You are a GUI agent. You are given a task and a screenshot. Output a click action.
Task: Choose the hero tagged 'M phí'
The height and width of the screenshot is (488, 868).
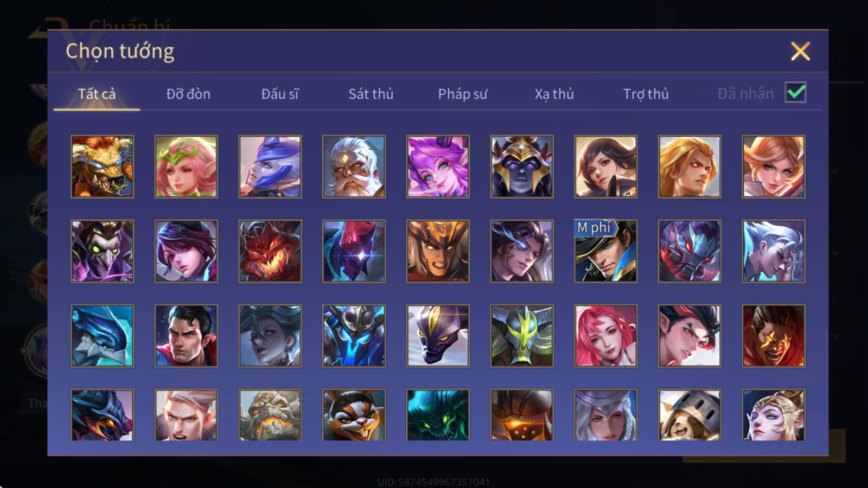[x=605, y=251]
